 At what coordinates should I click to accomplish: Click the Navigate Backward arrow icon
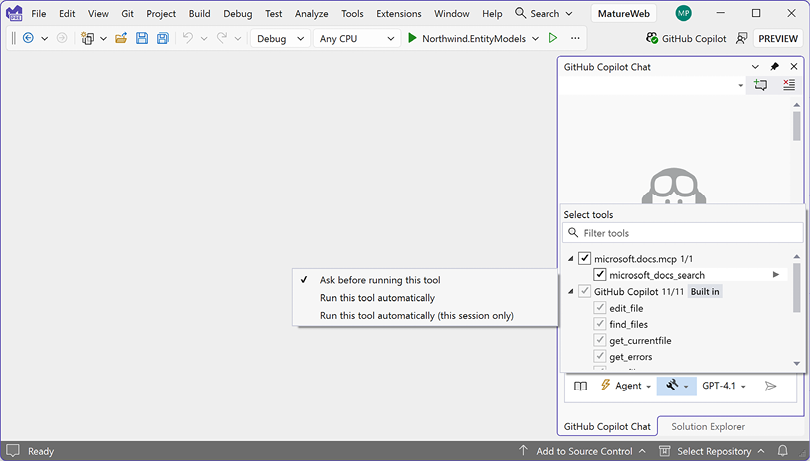28,38
